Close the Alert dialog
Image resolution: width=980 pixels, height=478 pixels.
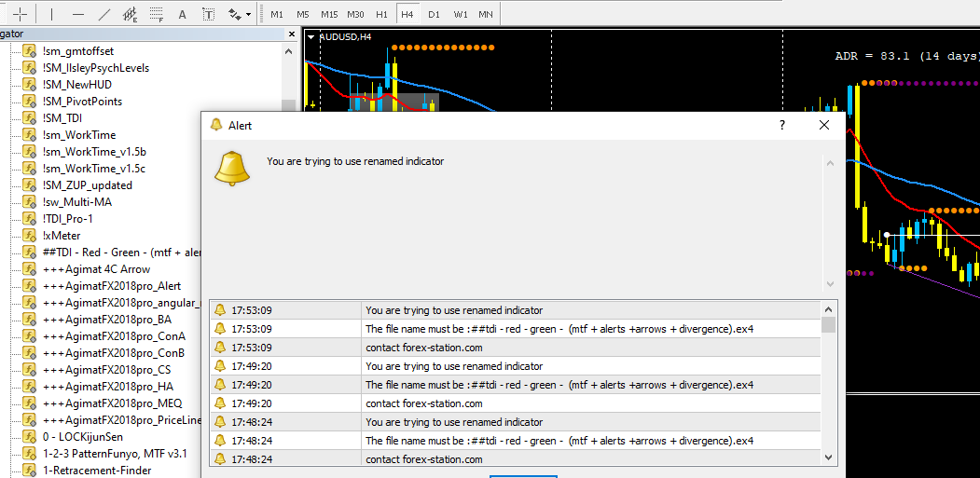tap(823, 126)
